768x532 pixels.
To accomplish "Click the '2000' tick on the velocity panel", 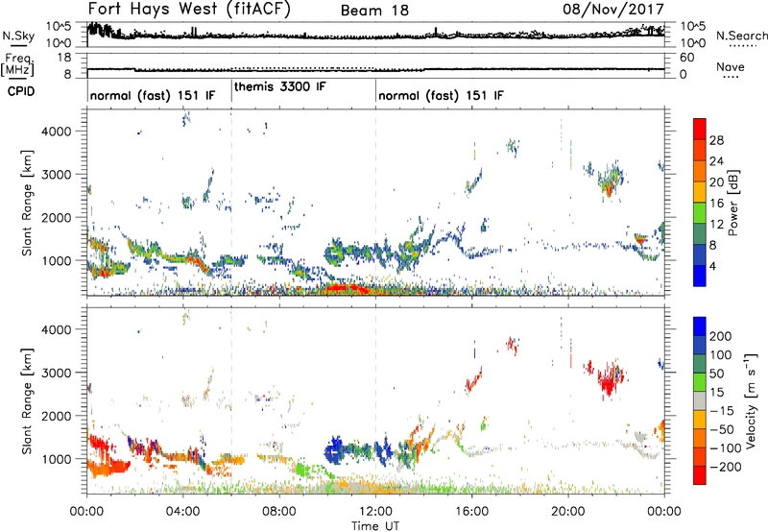I will click(x=57, y=416).
